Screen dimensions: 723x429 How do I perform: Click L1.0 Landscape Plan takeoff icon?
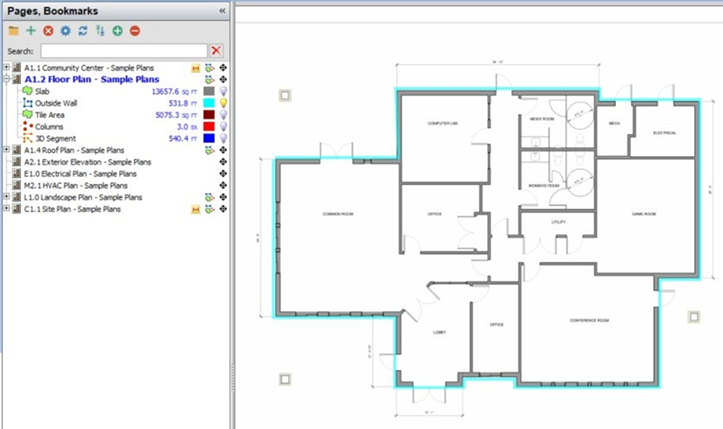pyautogui.click(x=209, y=197)
